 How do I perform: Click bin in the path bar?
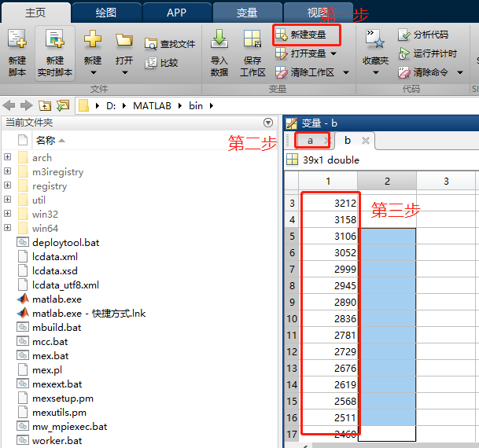[196, 106]
